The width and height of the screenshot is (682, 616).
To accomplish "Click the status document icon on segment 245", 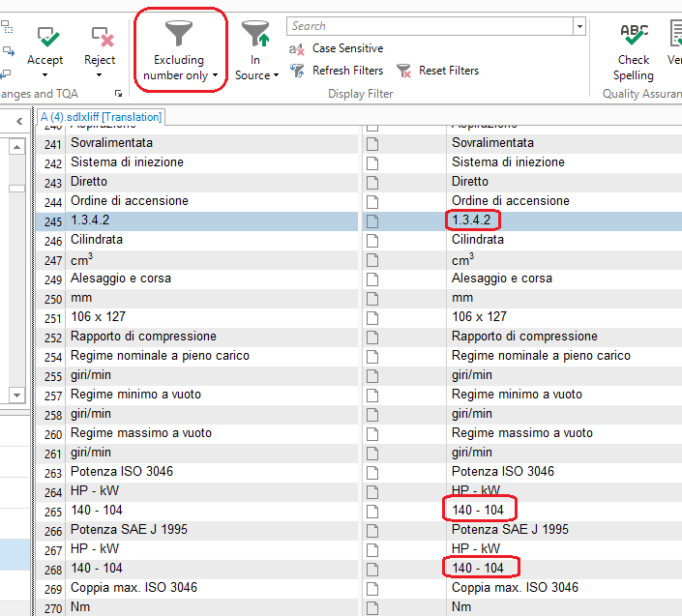I will coord(372,220).
